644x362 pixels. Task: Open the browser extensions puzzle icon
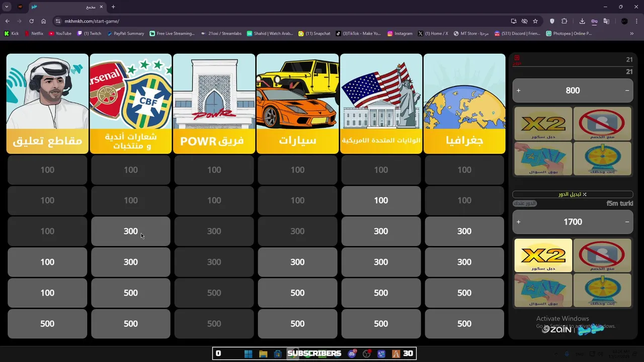(x=564, y=21)
